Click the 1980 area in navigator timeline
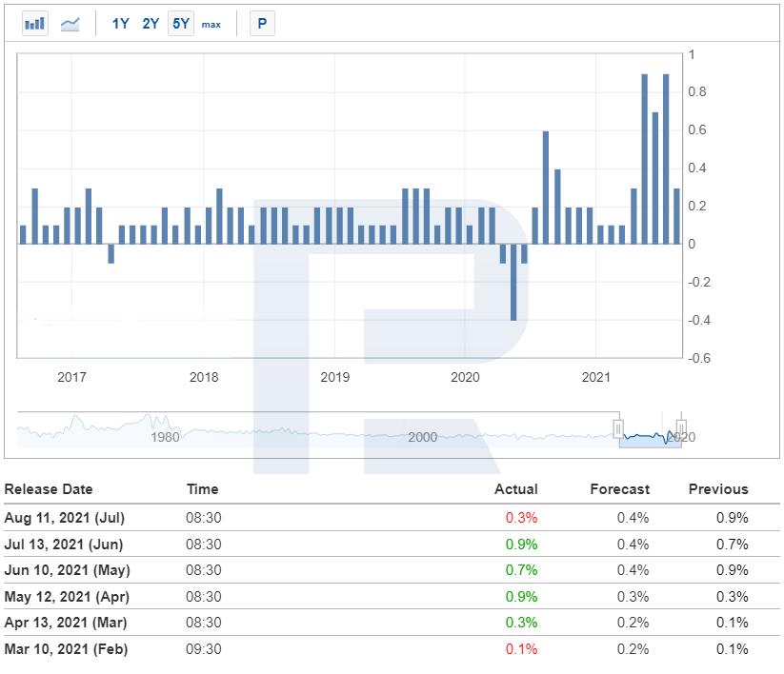This screenshot has height=674, width=784. pos(165,437)
